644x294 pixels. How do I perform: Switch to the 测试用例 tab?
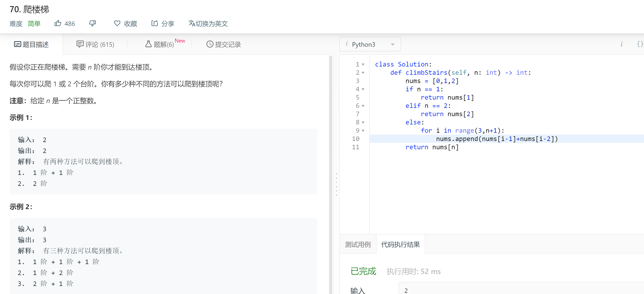358,244
